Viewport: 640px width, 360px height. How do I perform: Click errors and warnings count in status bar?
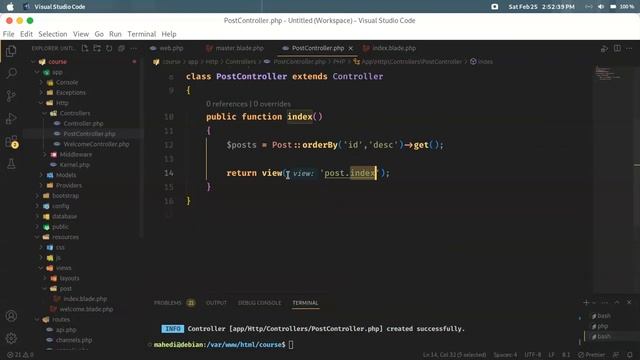coord(20,355)
